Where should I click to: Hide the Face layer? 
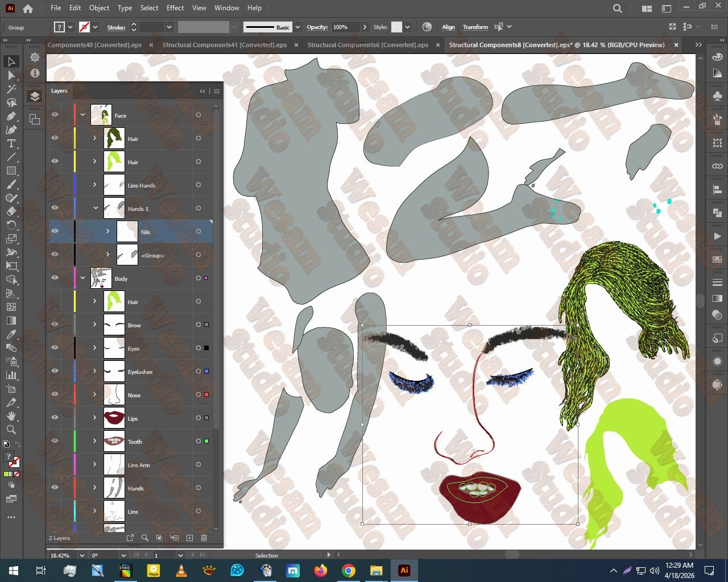pos(55,115)
